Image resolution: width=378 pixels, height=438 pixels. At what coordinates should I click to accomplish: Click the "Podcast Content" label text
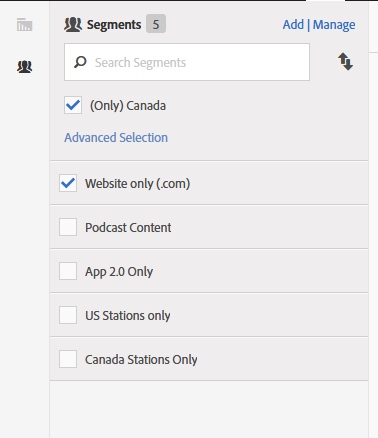point(128,227)
